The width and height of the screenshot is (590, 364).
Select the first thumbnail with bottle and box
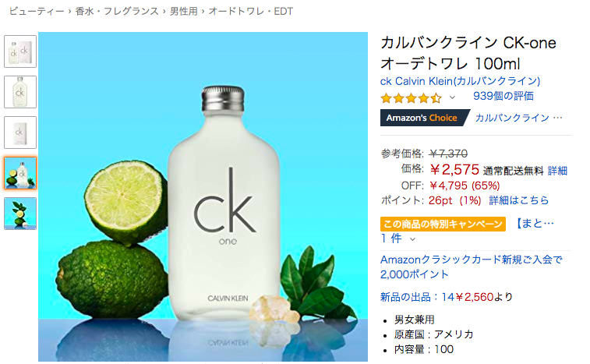pos(20,51)
